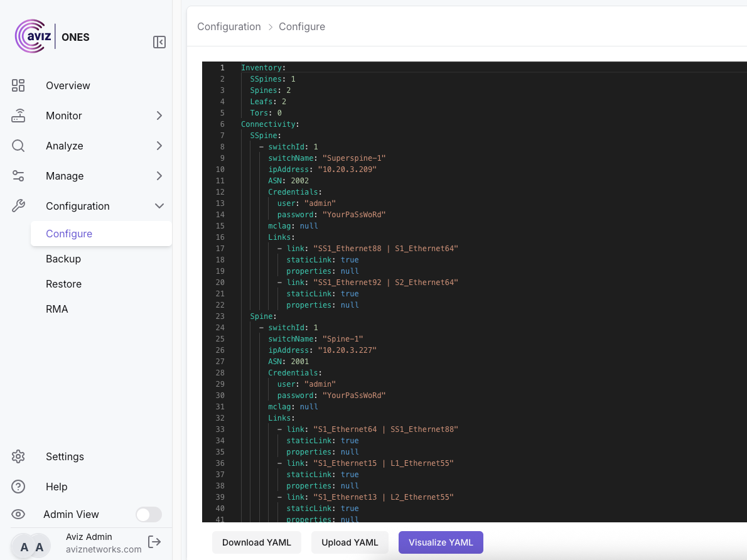
Task: Click the SSpines: 1 line
Action: 272,78
